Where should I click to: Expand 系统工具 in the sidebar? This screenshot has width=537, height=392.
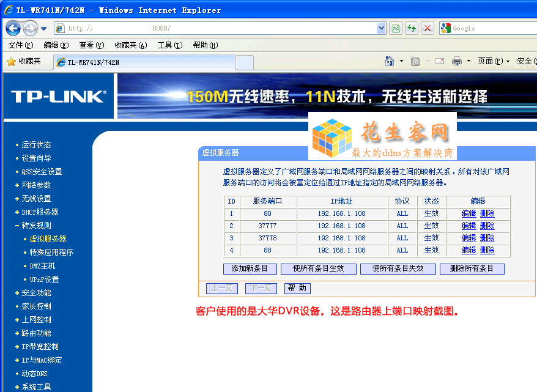coord(36,387)
